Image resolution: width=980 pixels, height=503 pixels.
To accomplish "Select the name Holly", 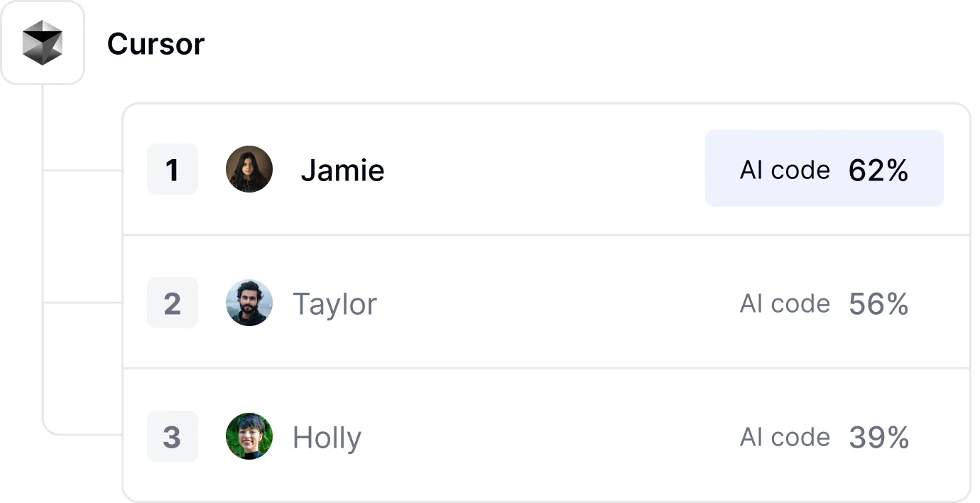I will click(x=327, y=438).
